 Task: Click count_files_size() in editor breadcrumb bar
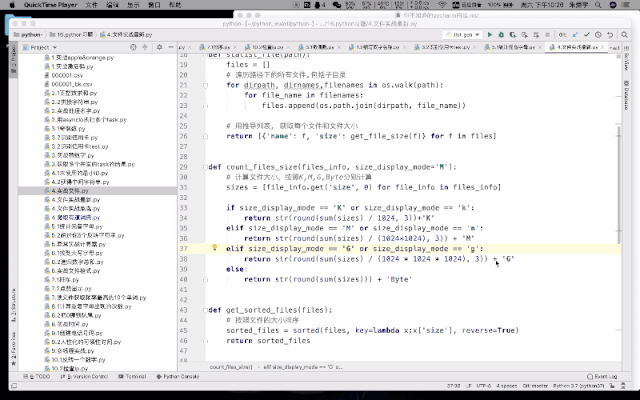(x=231, y=367)
